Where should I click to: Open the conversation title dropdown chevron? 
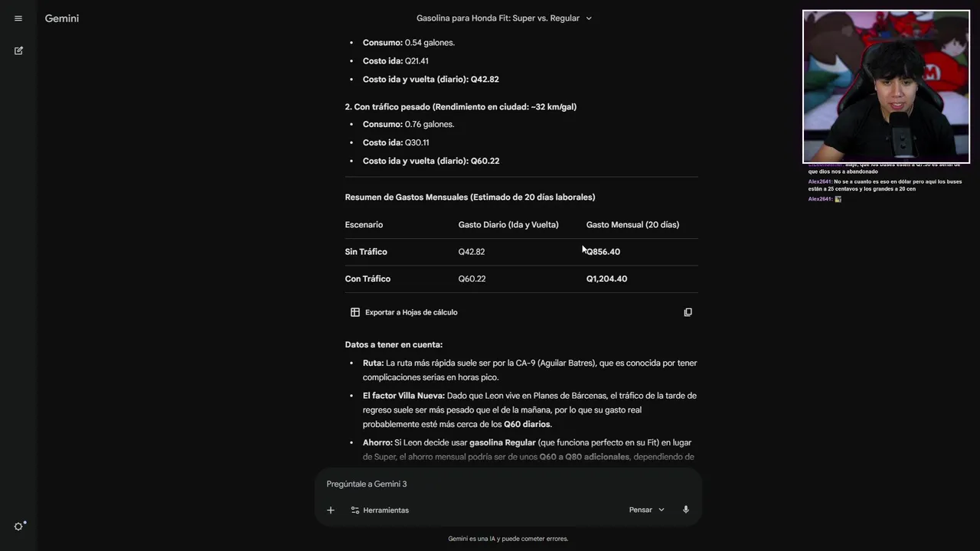tap(589, 18)
